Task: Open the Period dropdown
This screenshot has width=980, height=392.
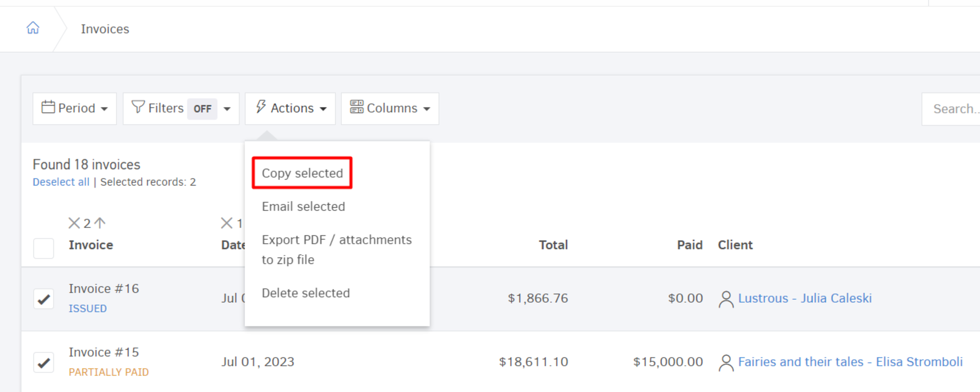Action: point(75,109)
